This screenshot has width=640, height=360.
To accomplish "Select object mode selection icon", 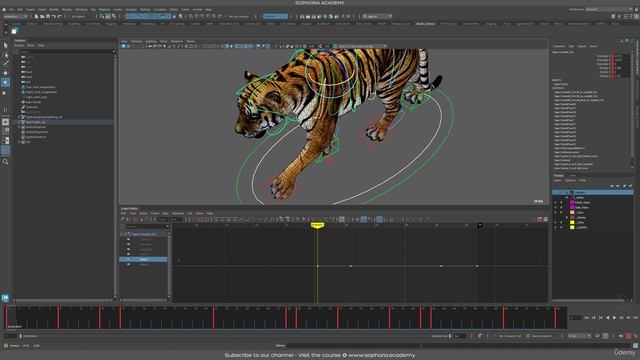I will pos(108,16).
